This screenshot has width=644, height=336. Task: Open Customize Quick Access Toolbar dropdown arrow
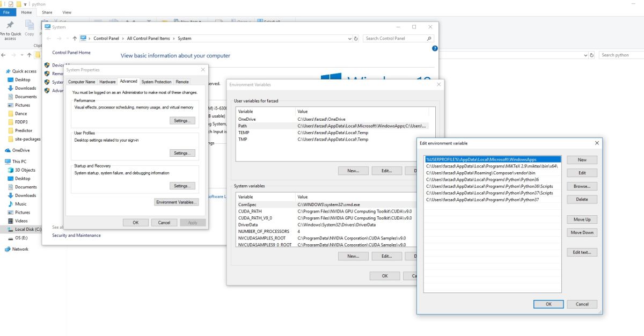coord(25,4)
